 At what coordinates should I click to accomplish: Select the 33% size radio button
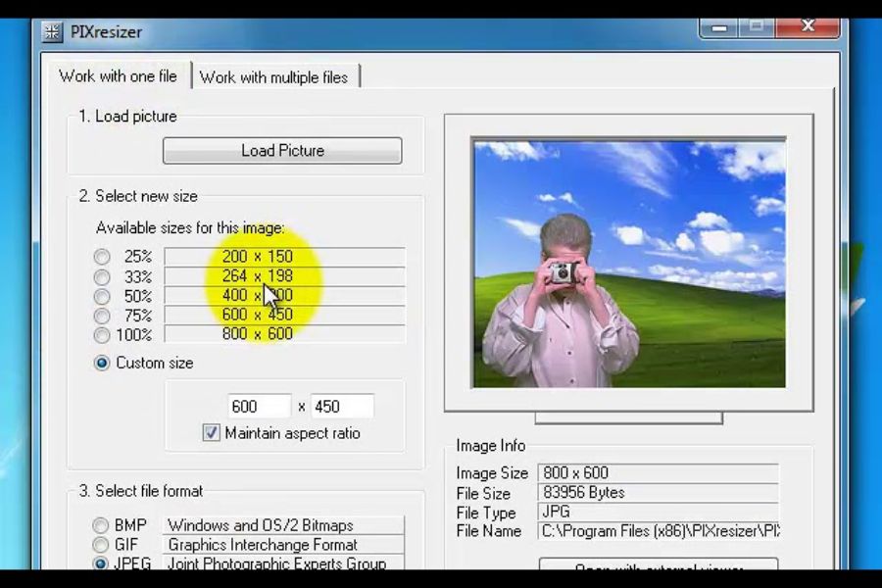[x=102, y=276]
